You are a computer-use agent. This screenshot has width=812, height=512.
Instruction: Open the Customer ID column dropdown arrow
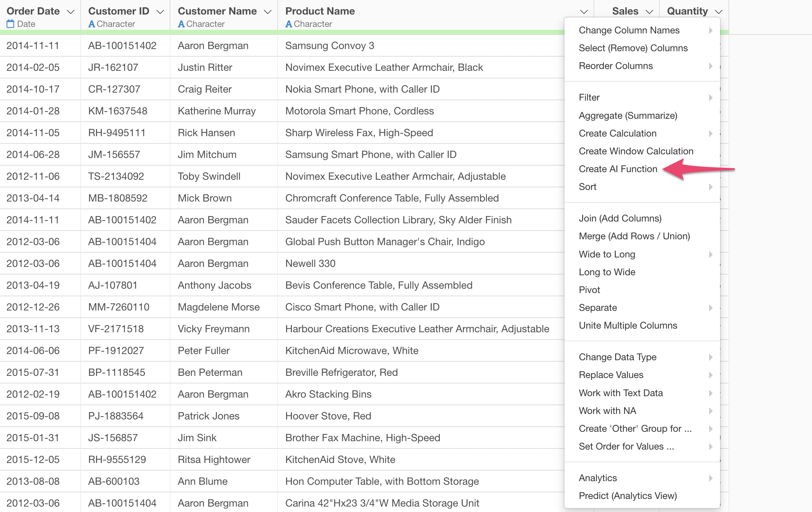click(160, 12)
